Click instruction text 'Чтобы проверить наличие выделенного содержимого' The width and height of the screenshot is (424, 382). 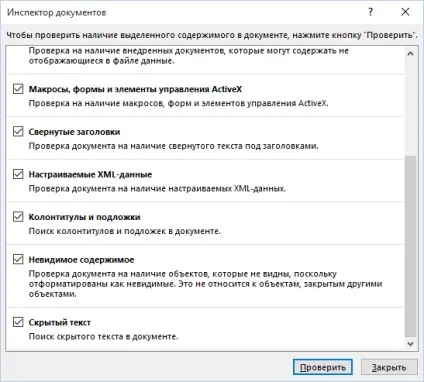tap(212, 35)
